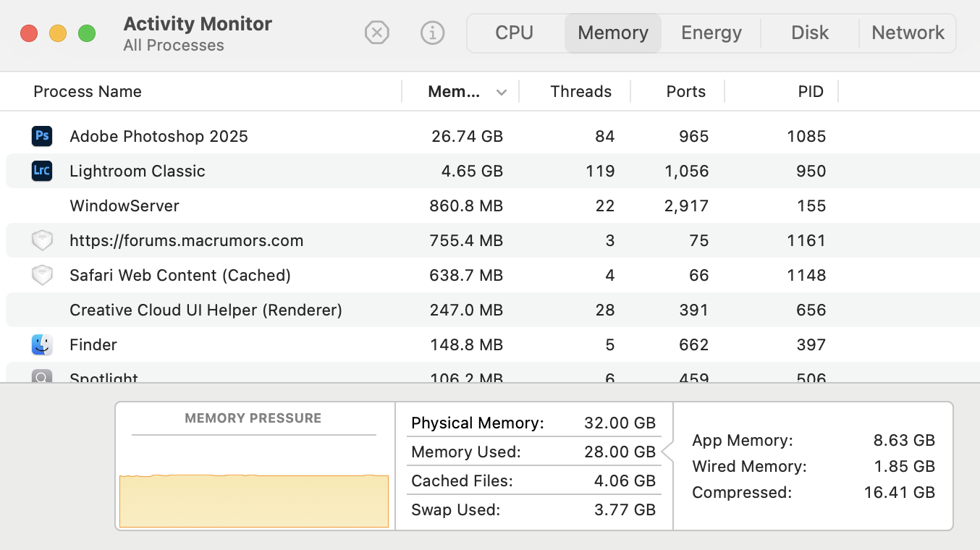
Task: Stop selected process with X button
Action: [x=376, y=33]
